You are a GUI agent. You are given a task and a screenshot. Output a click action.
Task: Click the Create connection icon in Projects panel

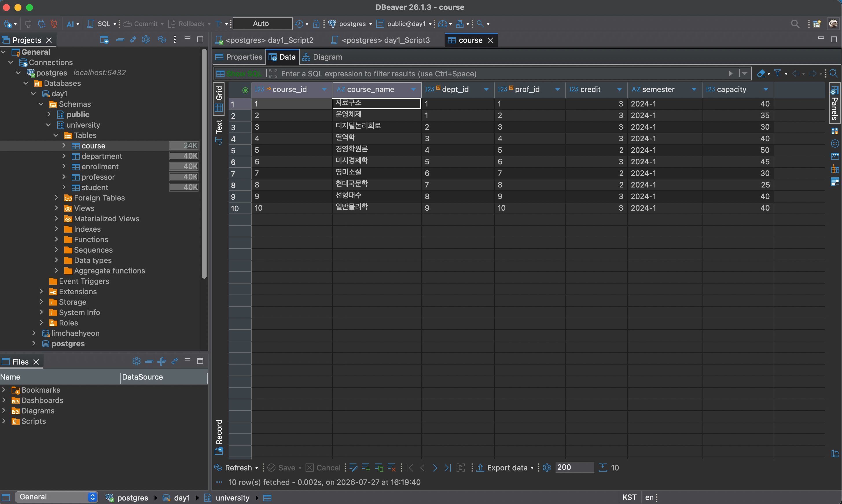104,40
